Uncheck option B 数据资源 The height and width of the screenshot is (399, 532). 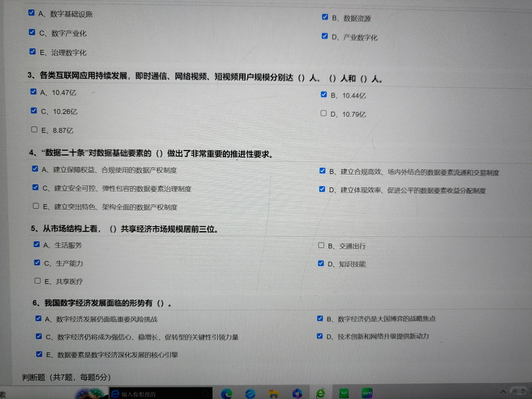325,17
